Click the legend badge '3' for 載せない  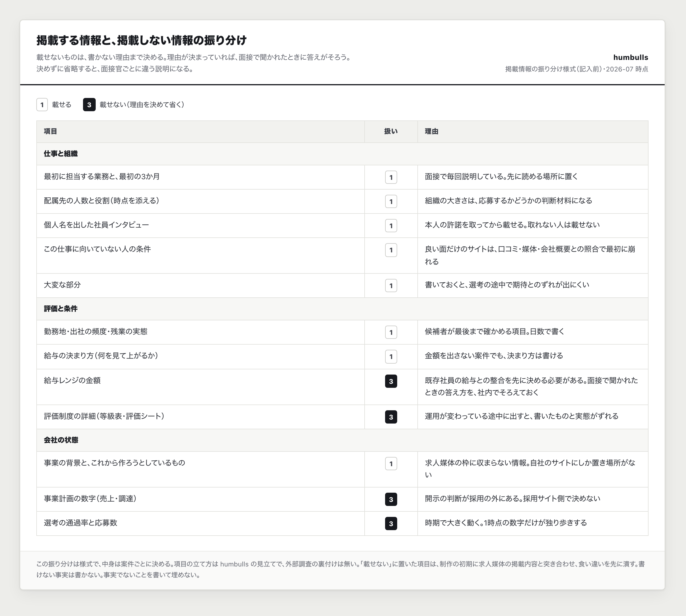tap(89, 105)
